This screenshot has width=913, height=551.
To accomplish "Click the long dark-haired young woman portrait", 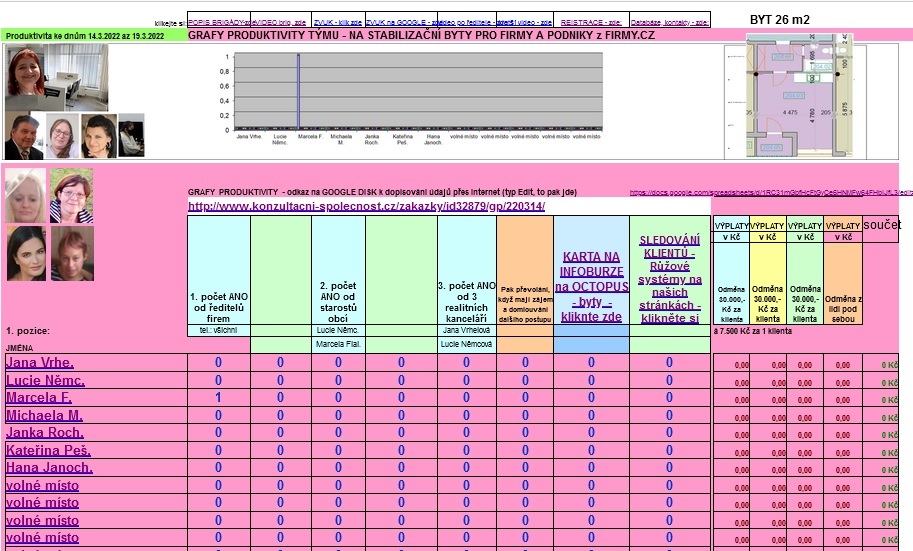I will point(26,253).
